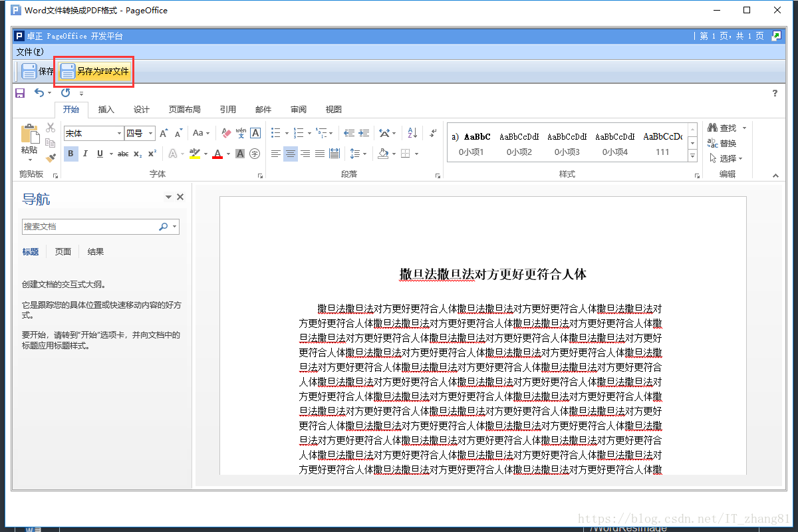
Task: Decrease the paragraph indent
Action: click(349, 133)
